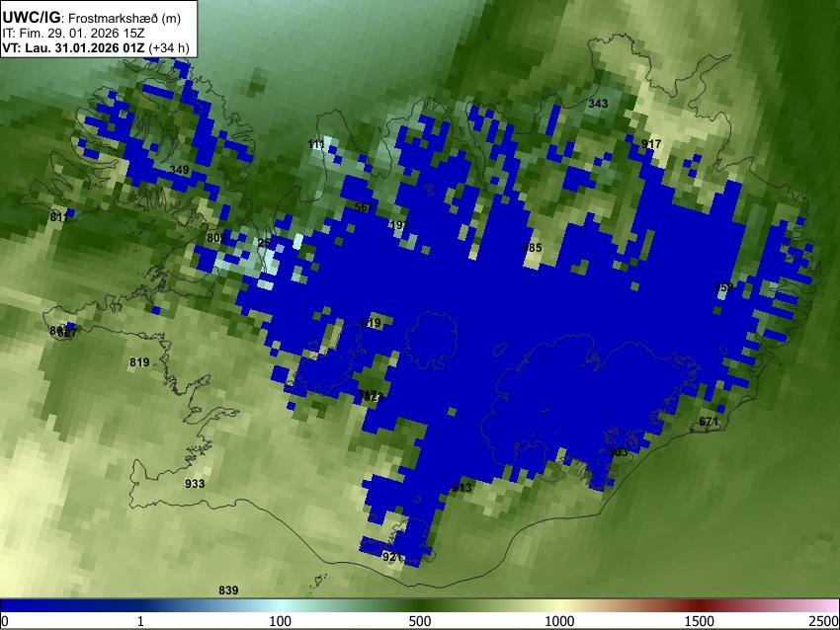Click the legend tick label 0

[5, 621]
